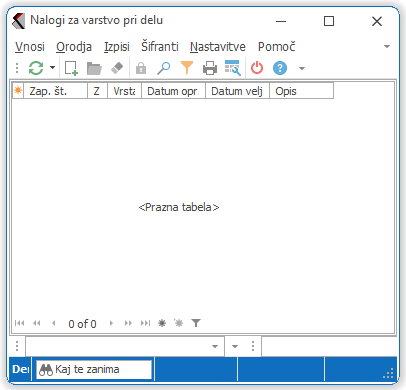Image resolution: width=406 pixels, height=390 pixels.
Task: Sort by the Datum velj column header
Action: (x=237, y=91)
